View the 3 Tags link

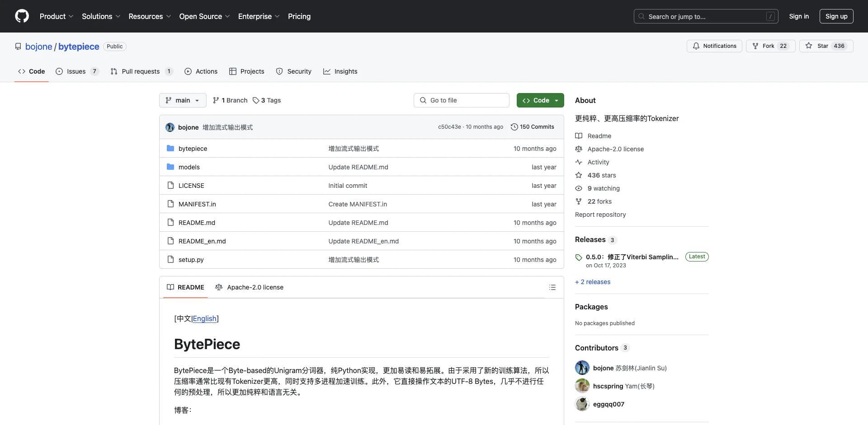[267, 100]
